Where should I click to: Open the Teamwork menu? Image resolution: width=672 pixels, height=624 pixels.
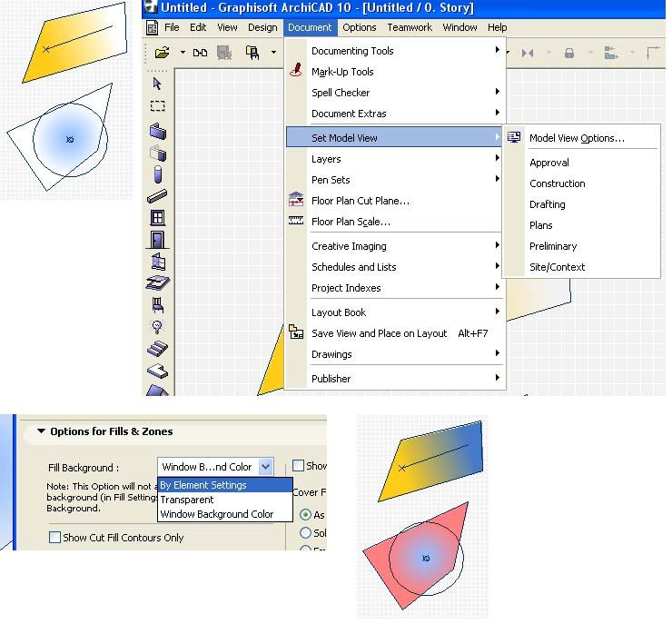410,28
